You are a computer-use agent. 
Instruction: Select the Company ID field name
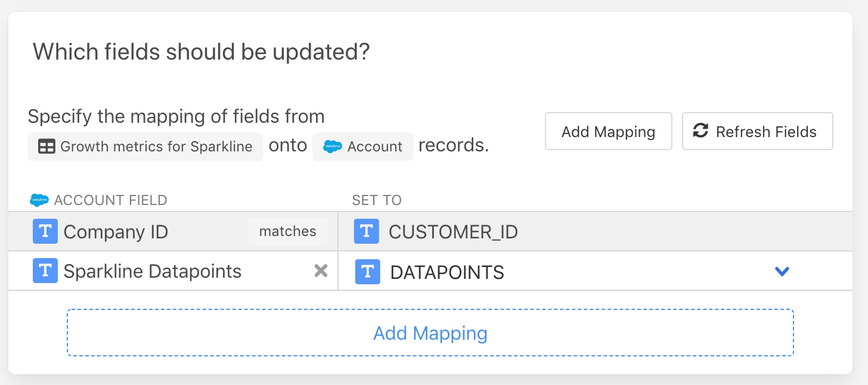click(116, 232)
